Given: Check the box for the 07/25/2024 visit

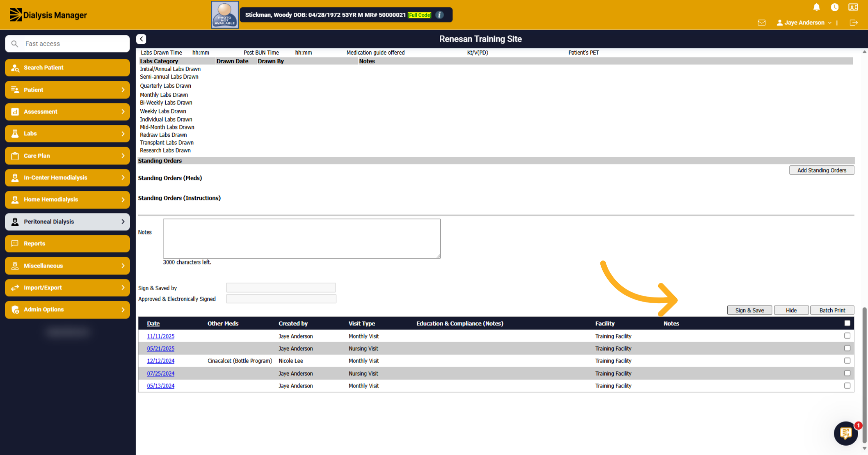Looking at the screenshot, I should click(x=847, y=373).
